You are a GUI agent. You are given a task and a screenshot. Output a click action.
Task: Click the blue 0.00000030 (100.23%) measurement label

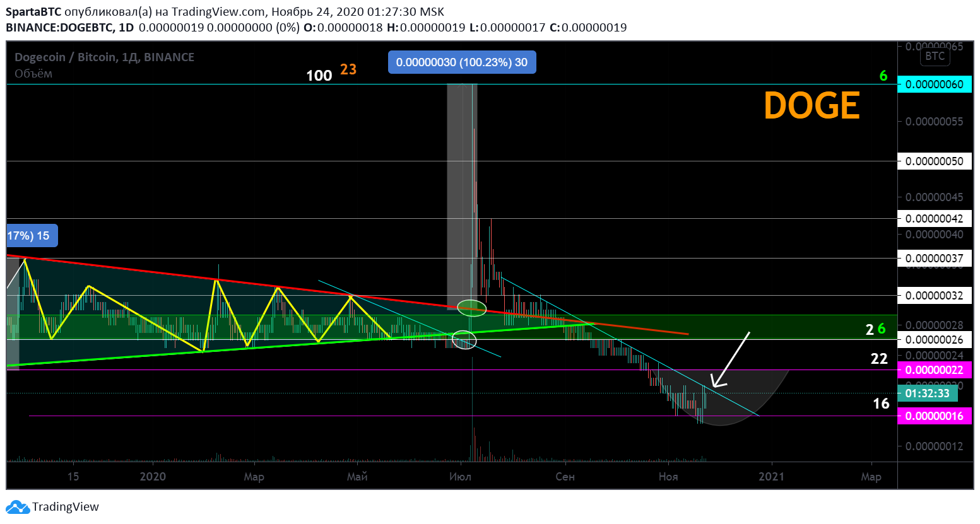pos(462,62)
